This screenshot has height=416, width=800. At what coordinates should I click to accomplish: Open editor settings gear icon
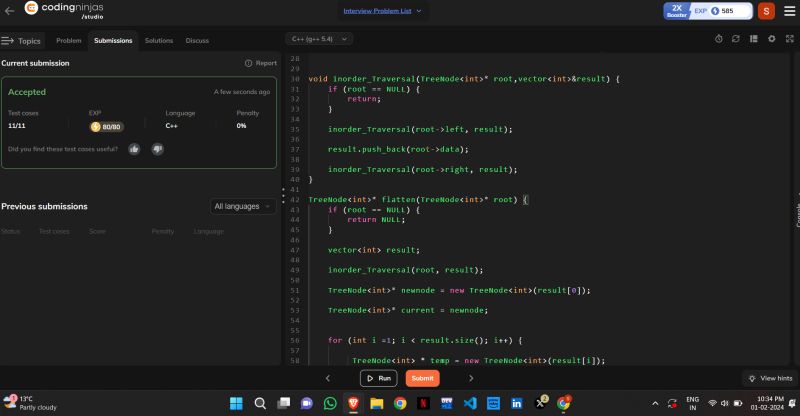[771, 39]
